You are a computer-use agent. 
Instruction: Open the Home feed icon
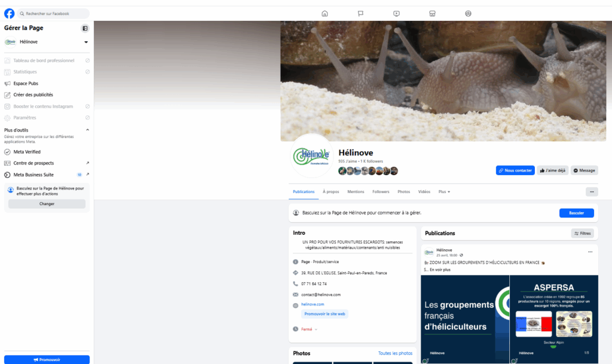point(325,14)
